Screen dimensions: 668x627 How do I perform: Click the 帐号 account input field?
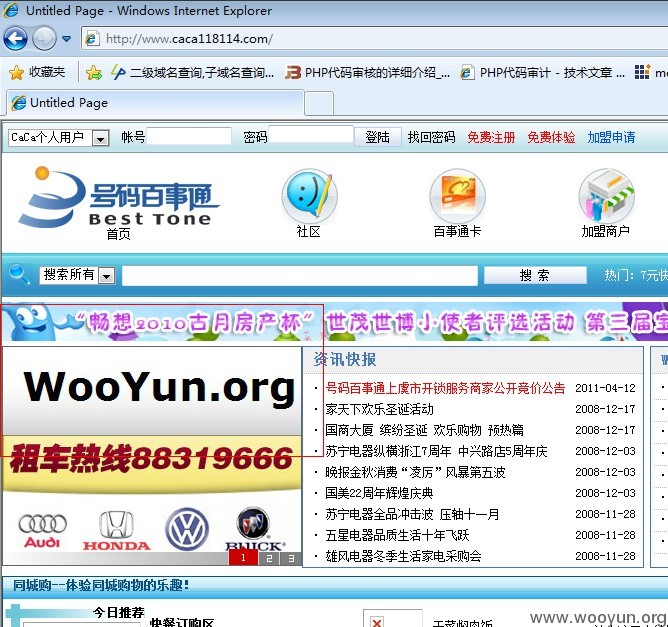tap(189, 137)
